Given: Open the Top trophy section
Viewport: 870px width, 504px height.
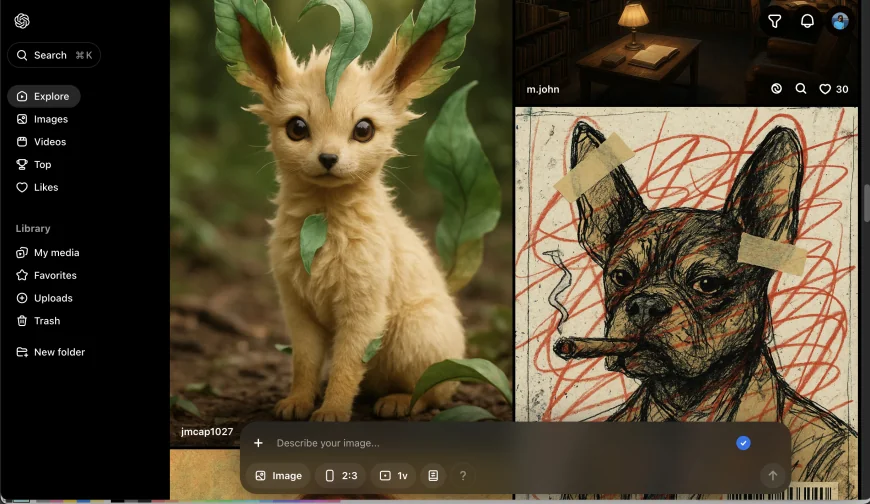Looking at the screenshot, I should (x=34, y=164).
